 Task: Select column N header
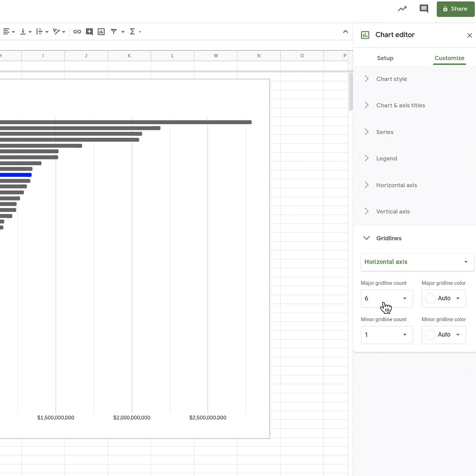coord(259,56)
